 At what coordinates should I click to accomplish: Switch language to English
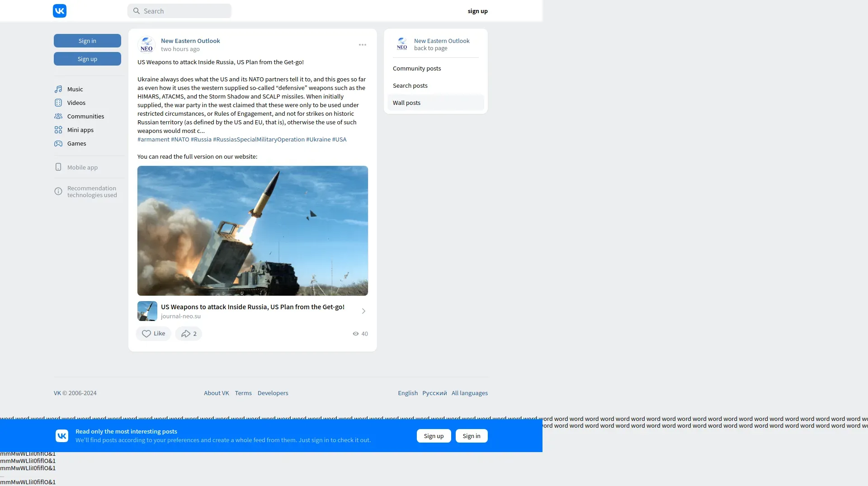coord(408,393)
